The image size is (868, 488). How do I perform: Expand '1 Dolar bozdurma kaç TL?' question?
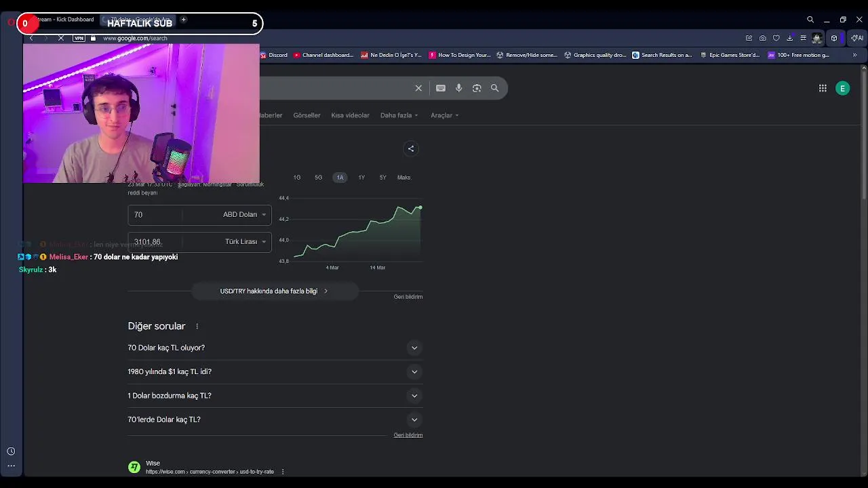[275, 396]
